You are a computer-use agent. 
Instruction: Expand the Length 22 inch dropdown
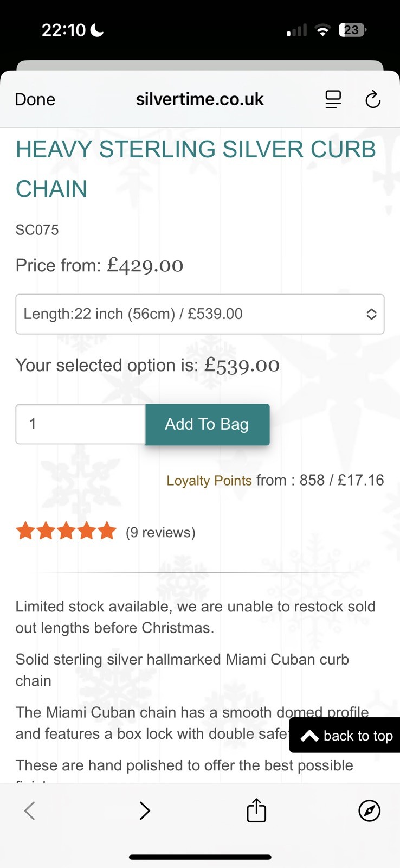tap(200, 314)
